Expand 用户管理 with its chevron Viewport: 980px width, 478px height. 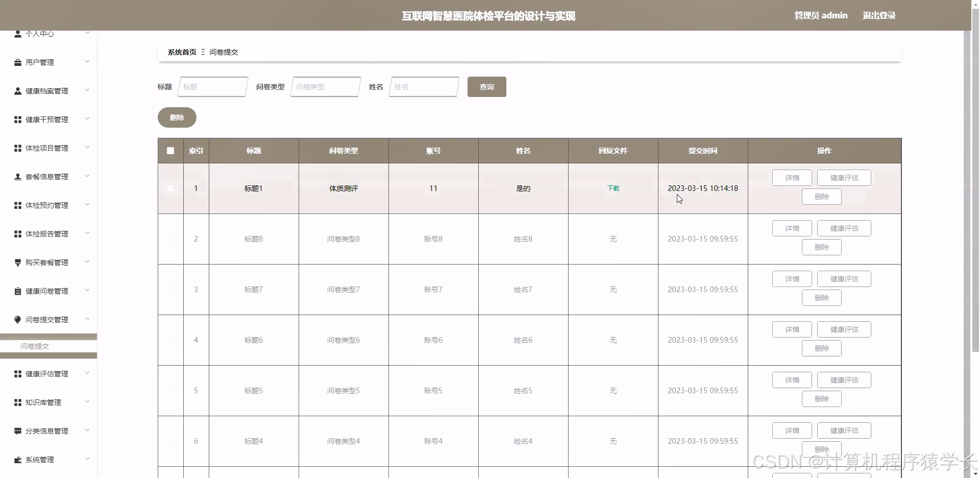point(87,62)
